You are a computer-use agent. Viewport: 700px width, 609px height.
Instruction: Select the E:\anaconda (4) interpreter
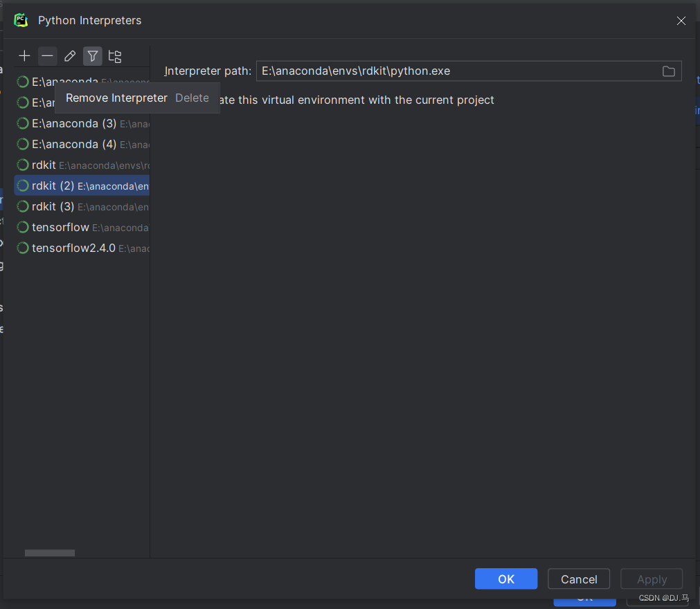[x=82, y=144]
